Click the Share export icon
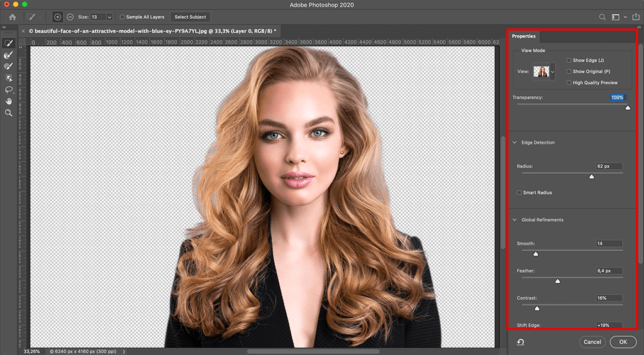The image size is (644, 355). [636, 17]
